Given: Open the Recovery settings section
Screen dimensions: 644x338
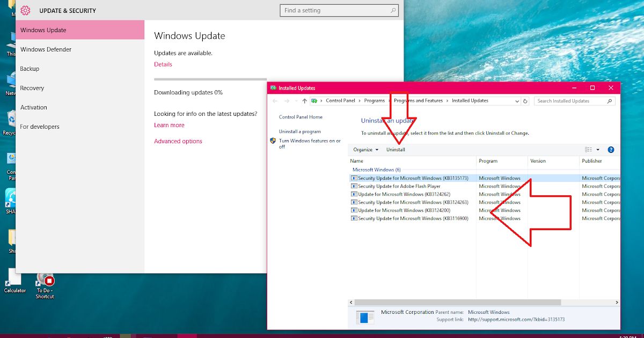Looking at the screenshot, I should (80, 88).
